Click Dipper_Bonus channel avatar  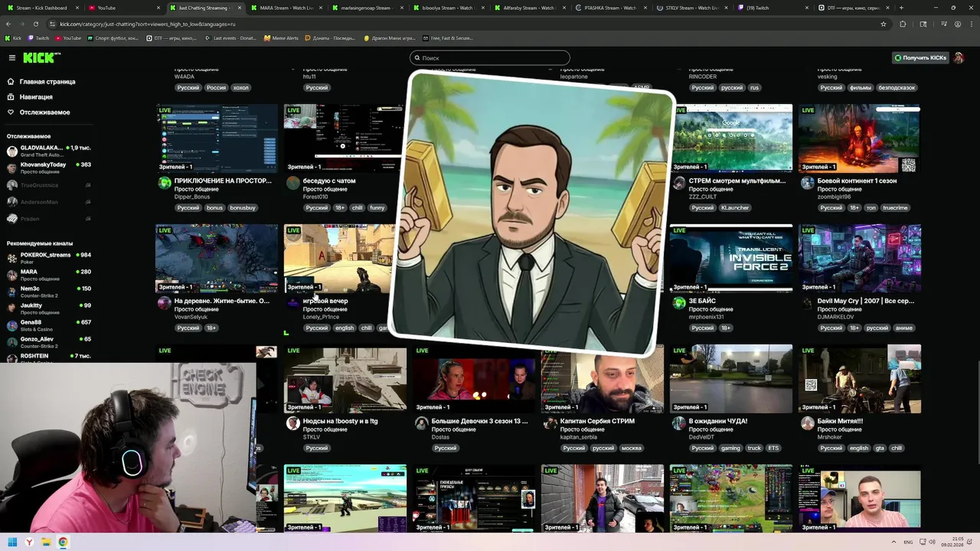point(165,183)
